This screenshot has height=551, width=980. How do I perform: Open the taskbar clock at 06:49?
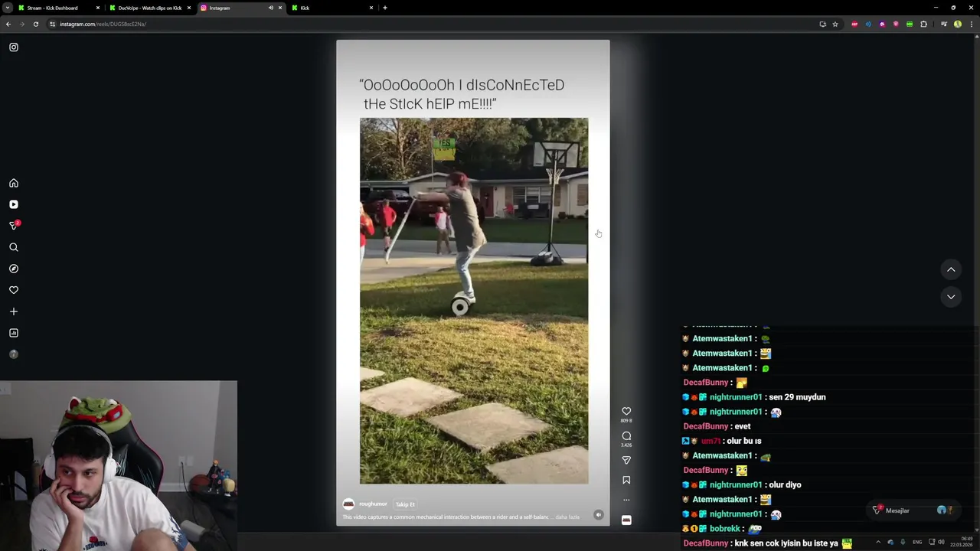(962, 542)
